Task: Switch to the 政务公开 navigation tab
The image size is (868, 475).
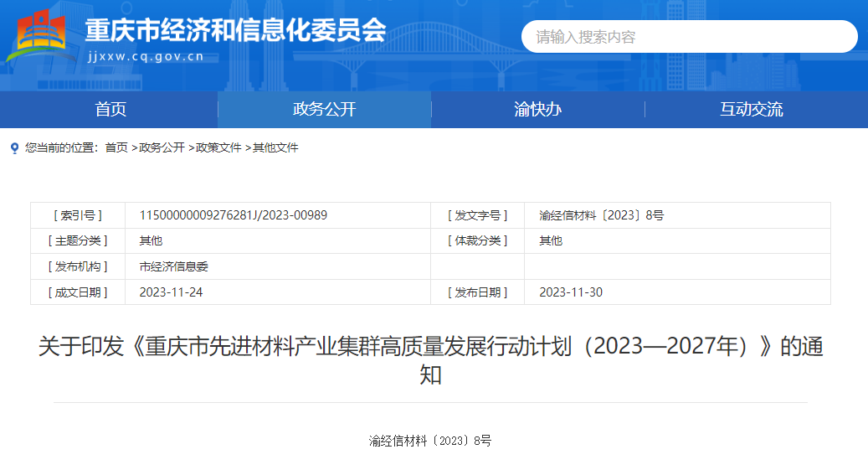Action: (324, 110)
